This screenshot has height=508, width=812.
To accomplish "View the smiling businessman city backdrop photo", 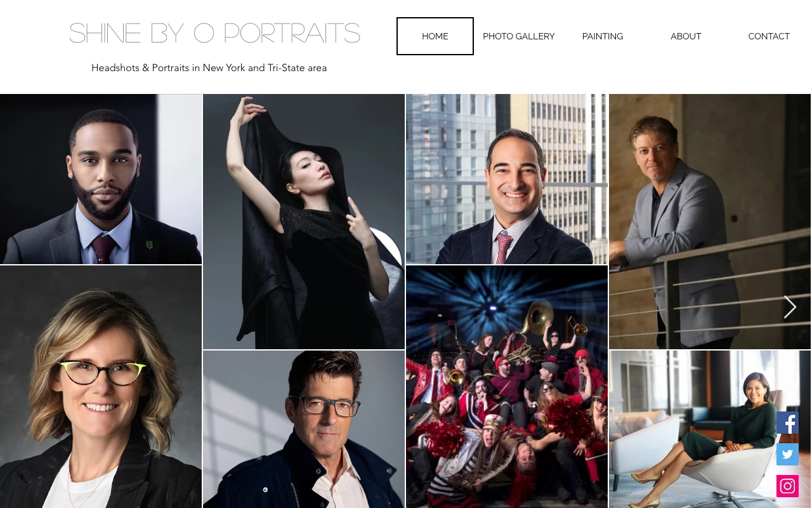I will 507,179.
